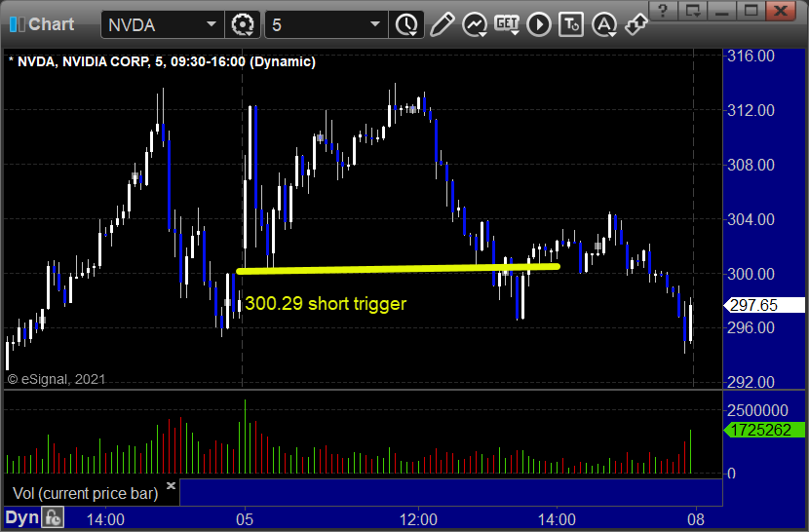809x532 pixels.
Task: Open the circled A menu
Action: click(x=603, y=24)
